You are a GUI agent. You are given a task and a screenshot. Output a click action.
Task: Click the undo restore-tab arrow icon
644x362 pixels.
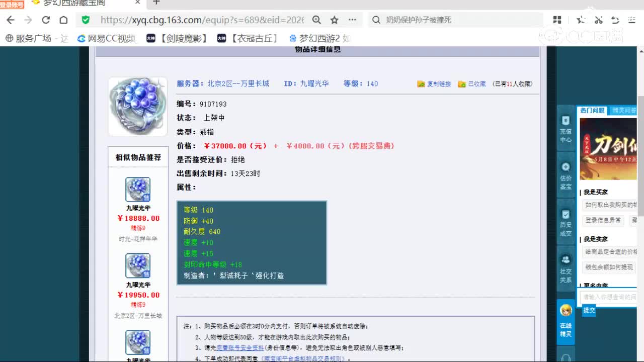(x=615, y=20)
